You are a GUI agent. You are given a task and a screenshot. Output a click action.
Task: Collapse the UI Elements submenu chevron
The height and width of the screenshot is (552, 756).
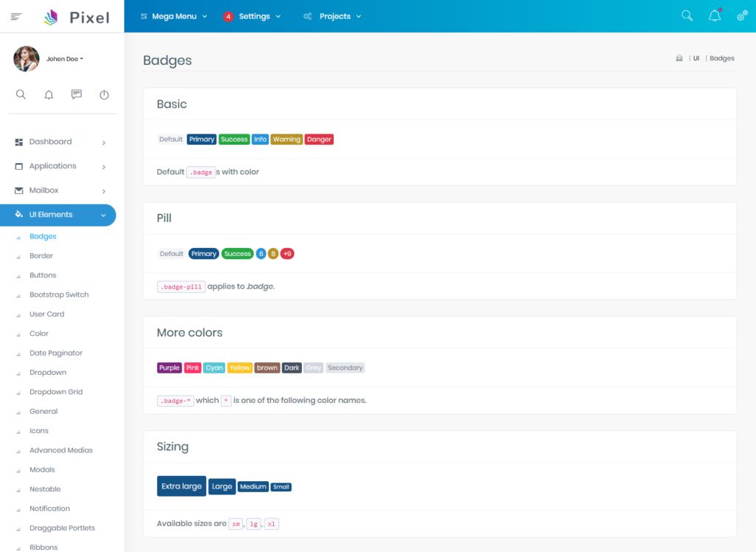pos(103,215)
